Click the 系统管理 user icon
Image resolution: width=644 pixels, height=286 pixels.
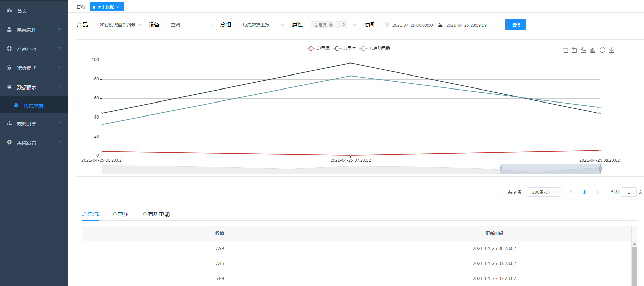tap(9, 29)
